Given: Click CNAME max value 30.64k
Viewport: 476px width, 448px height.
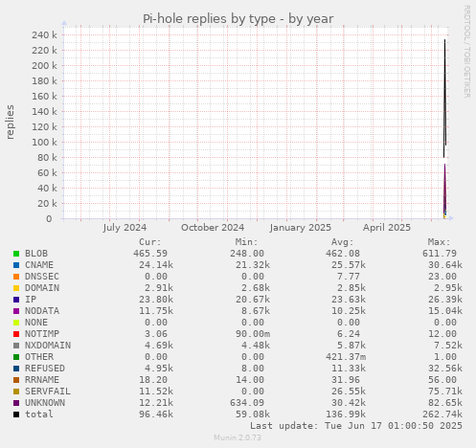Looking at the screenshot, I should point(445,265).
